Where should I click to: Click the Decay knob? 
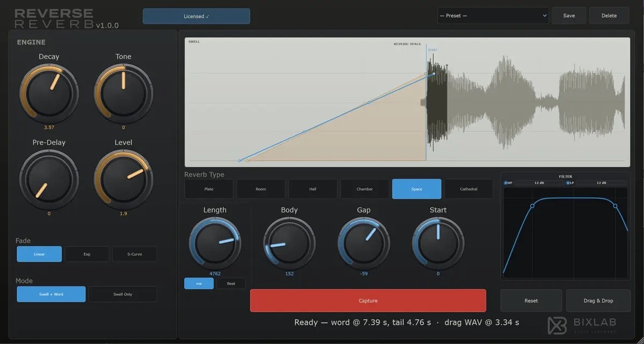[49, 93]
